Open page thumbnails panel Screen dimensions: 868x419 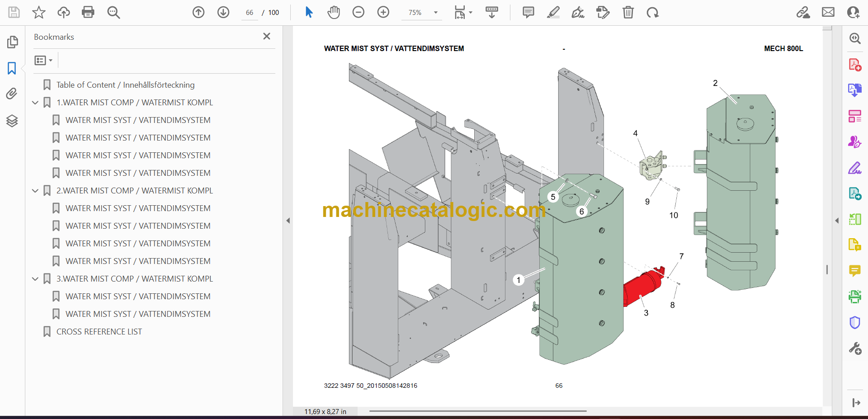[x=12, y=42]
